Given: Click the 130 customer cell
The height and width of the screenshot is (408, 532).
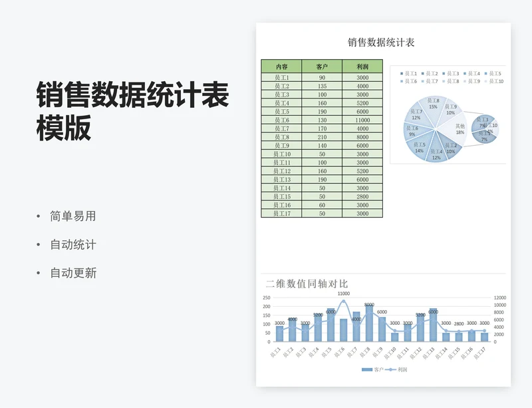Looking at the screenshot, I should pyautogui.click(x=322, y=120).
